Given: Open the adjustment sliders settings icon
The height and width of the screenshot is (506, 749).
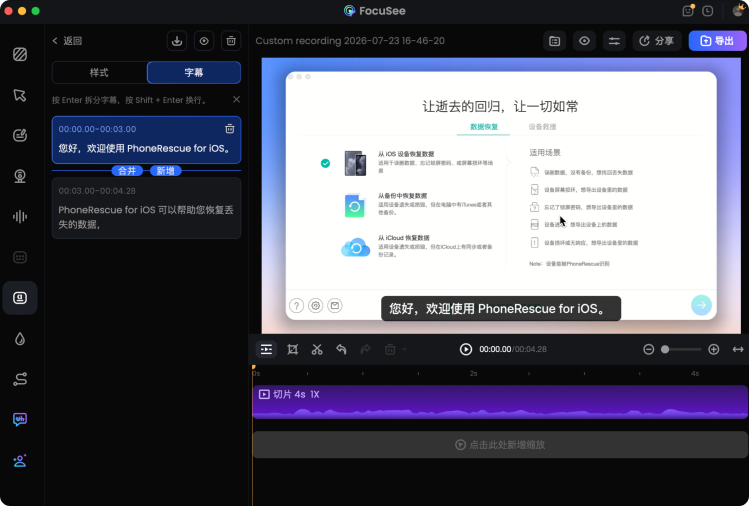Looking at the screenshot, I should click(x=614, y=41).
